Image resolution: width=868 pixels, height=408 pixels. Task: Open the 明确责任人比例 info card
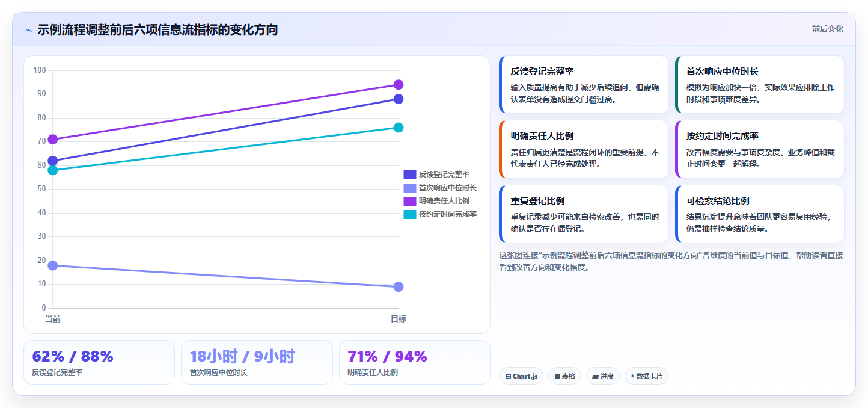tap(584, 149)
